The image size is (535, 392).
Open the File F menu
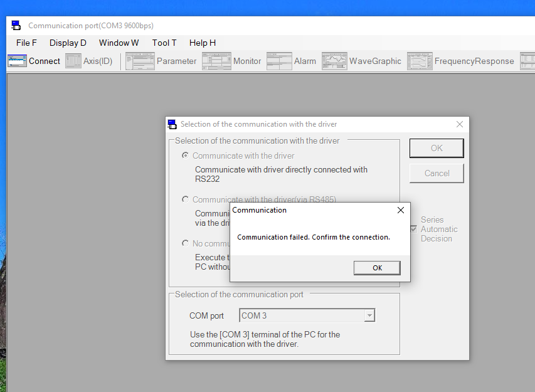(26, 43)
